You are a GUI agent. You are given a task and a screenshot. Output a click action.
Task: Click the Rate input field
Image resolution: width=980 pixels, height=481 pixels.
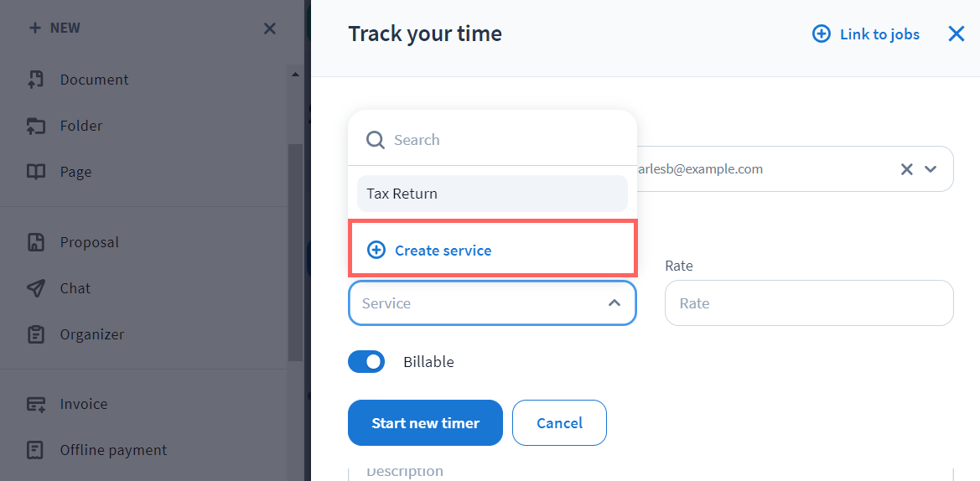point(809,303)
